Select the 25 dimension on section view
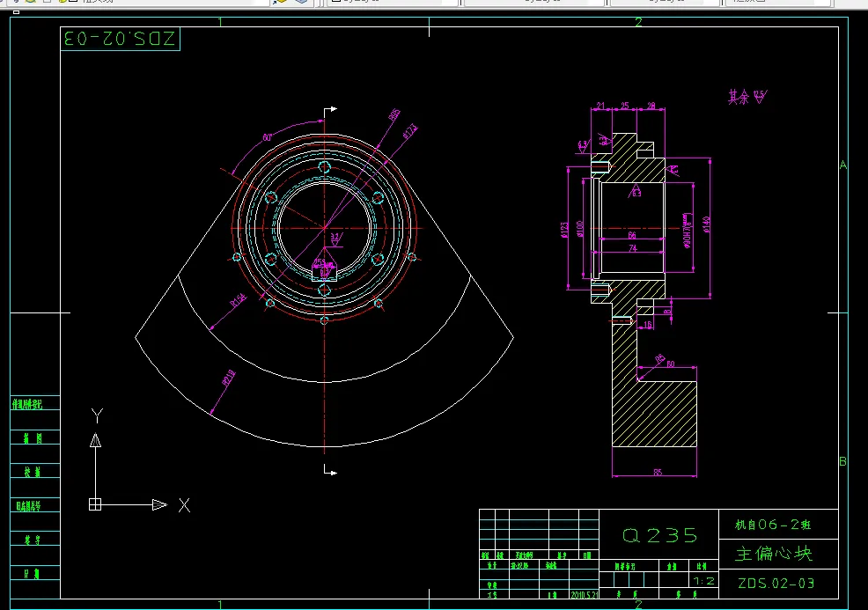This screenshot has width=868, height=610. pyautogui.click(x=624, y=106)
